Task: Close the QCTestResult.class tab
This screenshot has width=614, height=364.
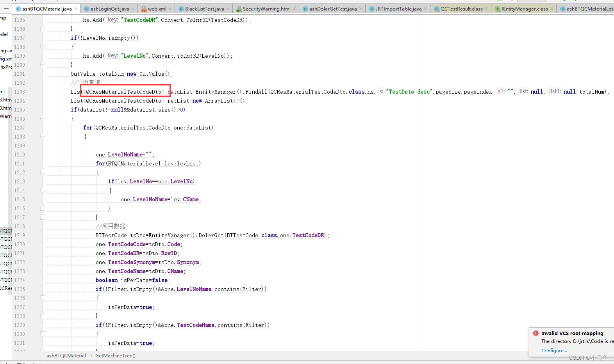Action: [487, 9]
